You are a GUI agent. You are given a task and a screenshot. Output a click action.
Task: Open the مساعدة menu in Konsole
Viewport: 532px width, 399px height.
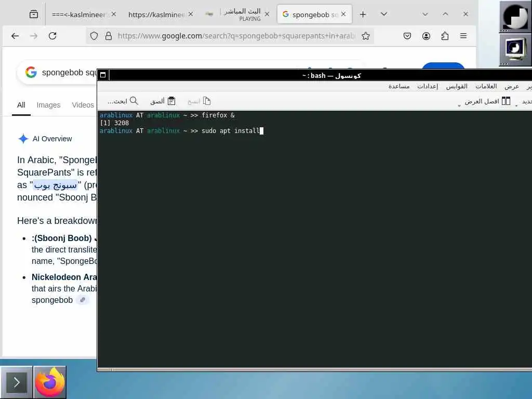pos(398,86)
